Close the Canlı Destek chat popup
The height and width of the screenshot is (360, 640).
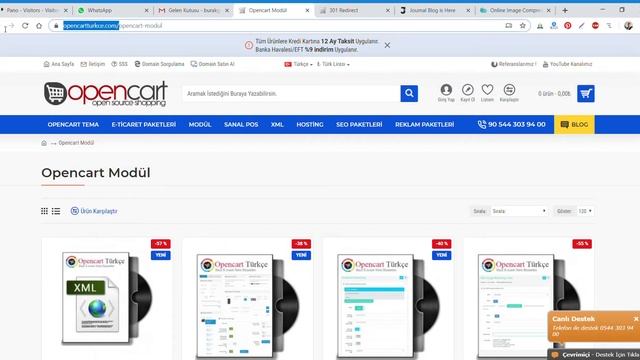coord(636,319)
